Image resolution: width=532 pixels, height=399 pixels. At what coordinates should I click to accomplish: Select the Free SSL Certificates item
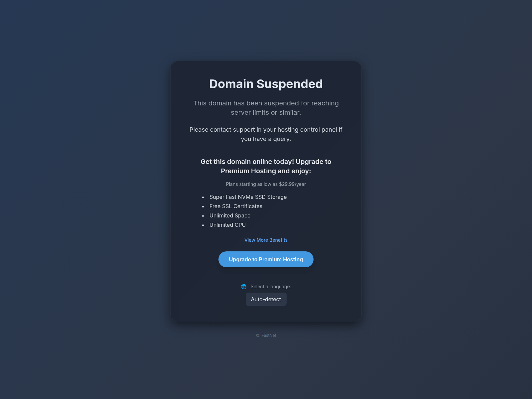click(x=236, y=206)
